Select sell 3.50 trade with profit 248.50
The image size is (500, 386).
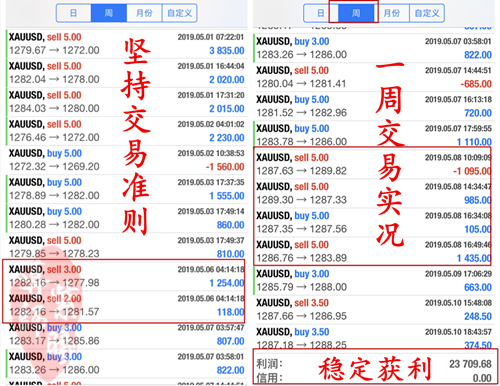click(374, 309)
